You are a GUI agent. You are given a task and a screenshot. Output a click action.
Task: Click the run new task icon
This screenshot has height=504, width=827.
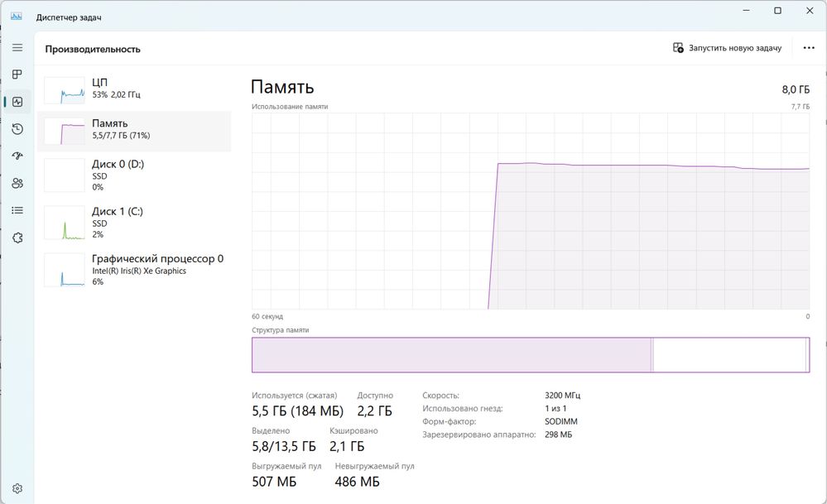pyautogui.click(x=678, y=48)
